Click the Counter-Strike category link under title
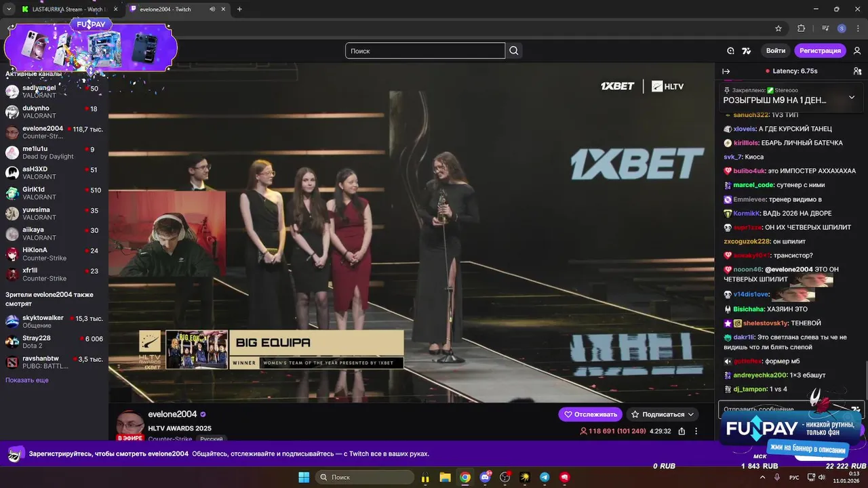 tap(171, 439)
